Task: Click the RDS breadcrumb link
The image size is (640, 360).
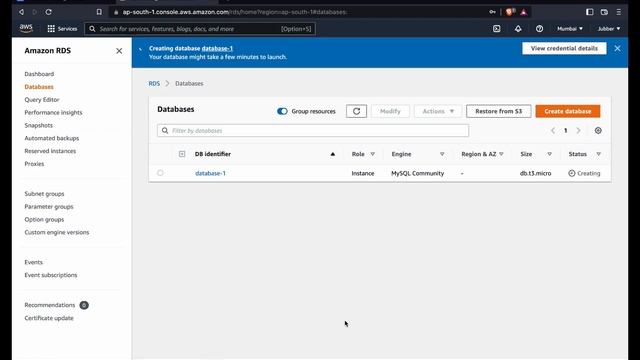Action: pos(154,83)
